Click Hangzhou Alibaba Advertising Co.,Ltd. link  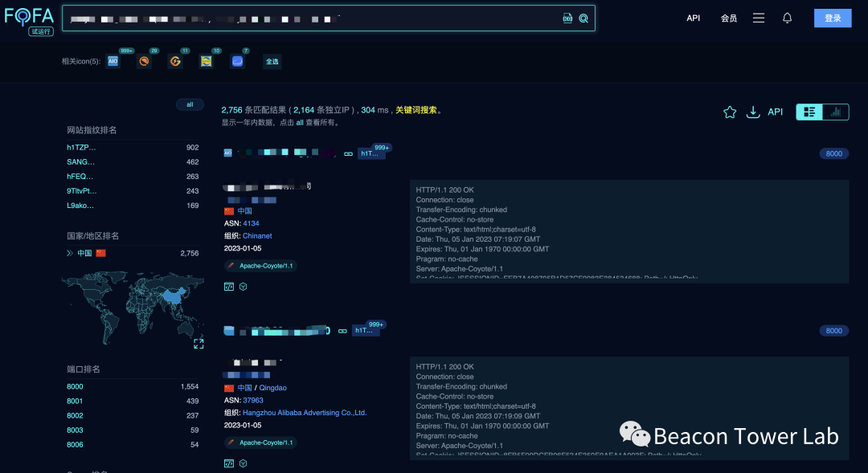point(305,413)
